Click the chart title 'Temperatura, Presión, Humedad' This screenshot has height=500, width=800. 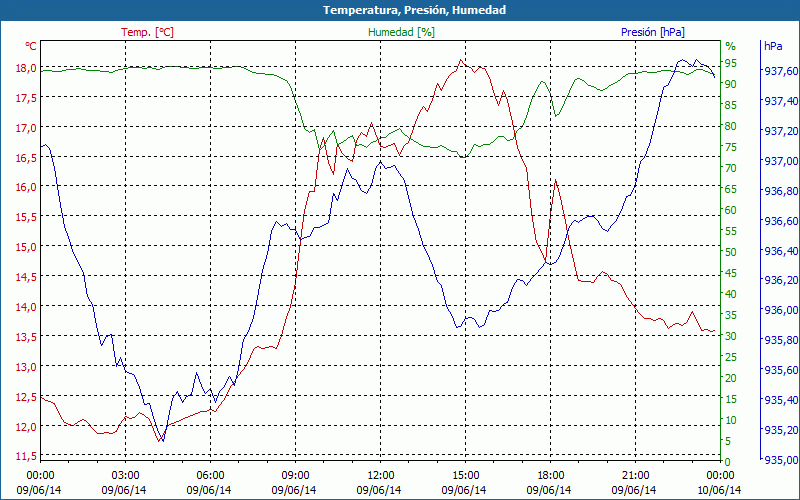click(x=414, y=10)
